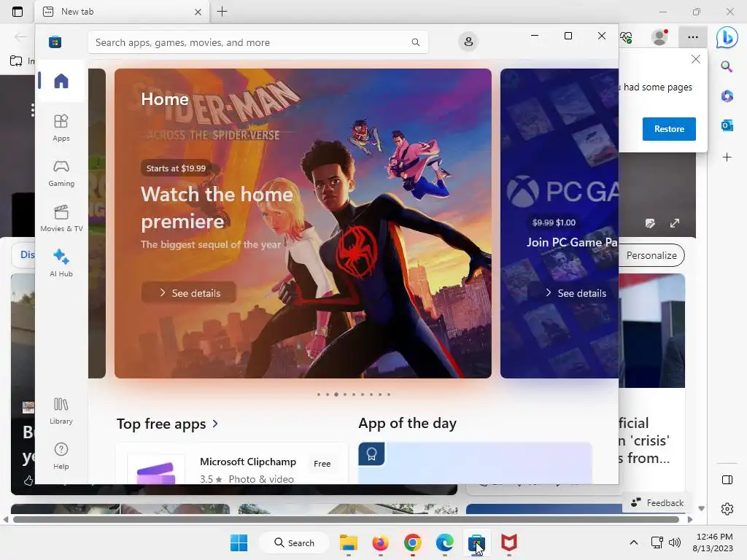Image resolution: width=747 pixels, height=560 pixels.
Task: Show hidden system tray icons
Action: click(634, 542)
